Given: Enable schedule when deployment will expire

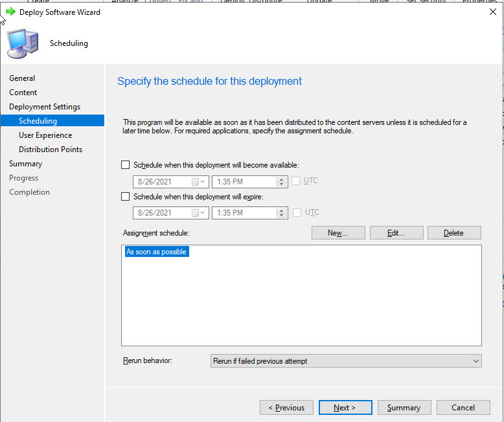Looking at the screenshot, I should click(126, 197).
